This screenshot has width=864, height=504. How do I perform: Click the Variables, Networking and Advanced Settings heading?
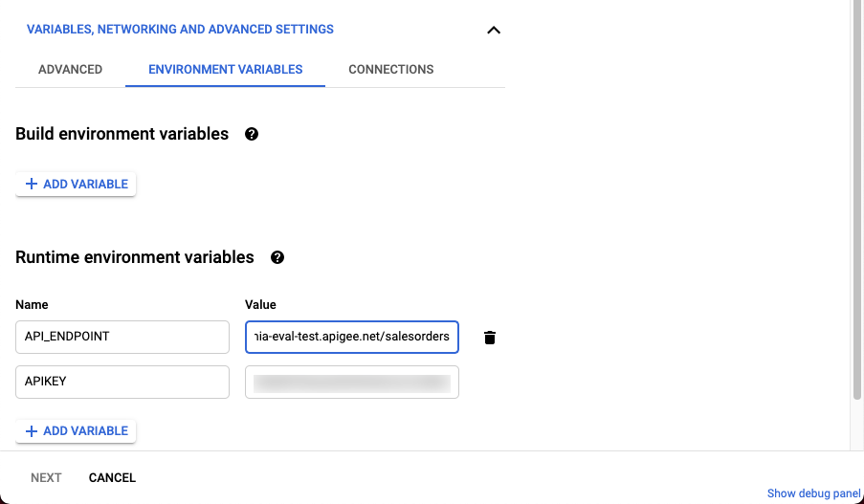[x=180, y=30]
